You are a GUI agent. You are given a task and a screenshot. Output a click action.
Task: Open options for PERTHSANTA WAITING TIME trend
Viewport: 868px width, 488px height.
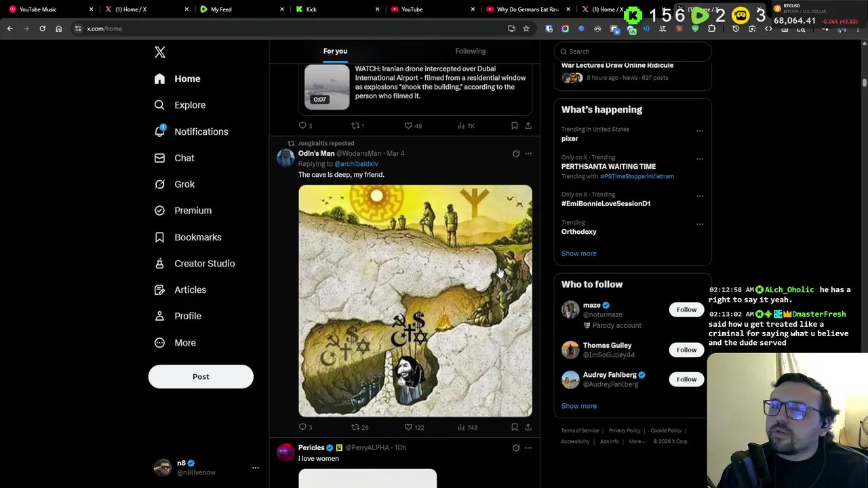700,159
